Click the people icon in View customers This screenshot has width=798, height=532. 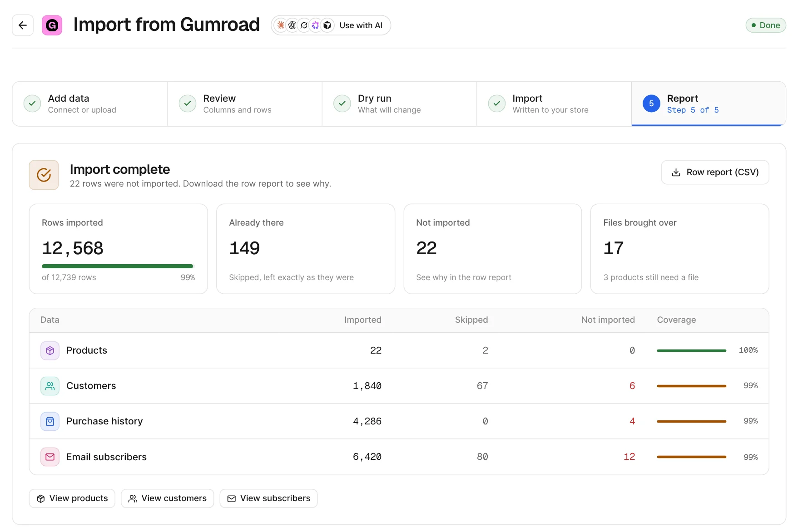point(133,498)
